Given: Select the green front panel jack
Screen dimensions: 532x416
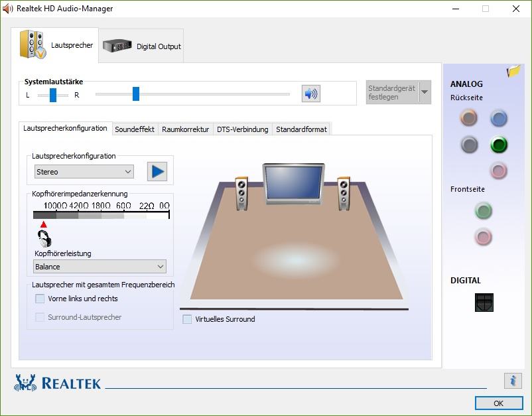Looking at the screenshot, I should coord(483,210).
